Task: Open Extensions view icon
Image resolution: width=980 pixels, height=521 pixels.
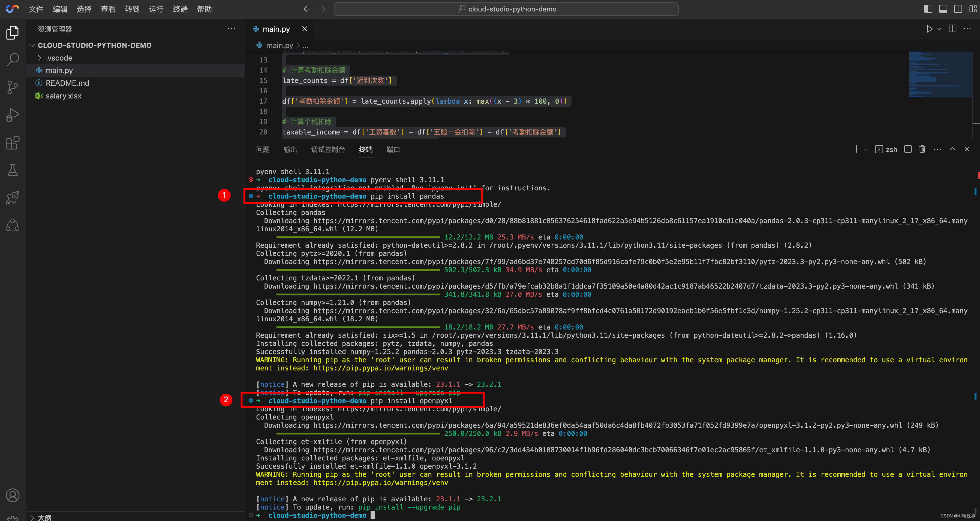Action: [13, 143]
